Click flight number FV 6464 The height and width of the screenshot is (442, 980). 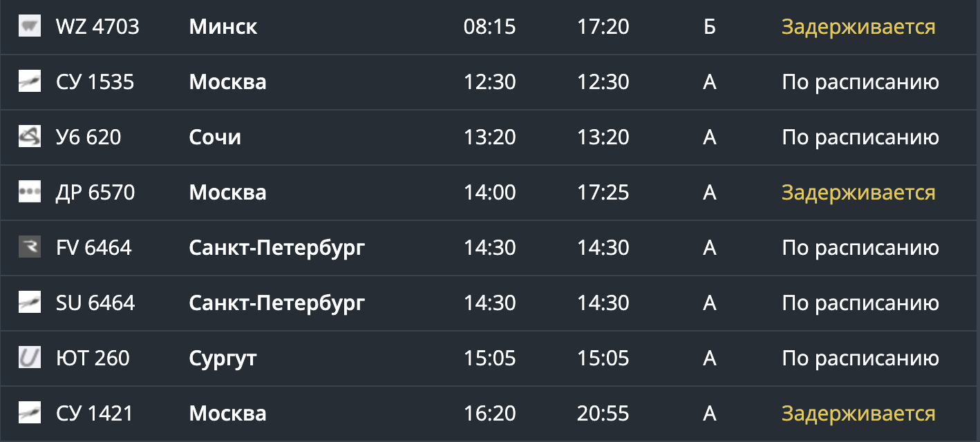(x=94, y=248)
